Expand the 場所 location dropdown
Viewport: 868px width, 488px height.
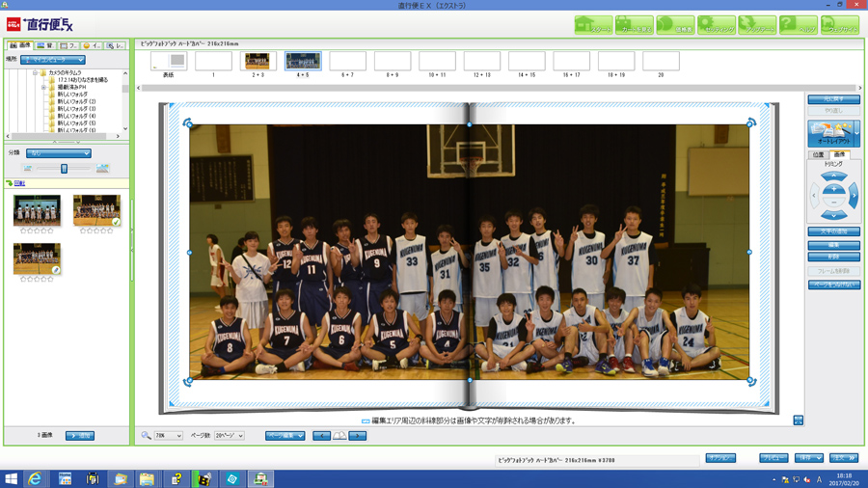(53, 60)
